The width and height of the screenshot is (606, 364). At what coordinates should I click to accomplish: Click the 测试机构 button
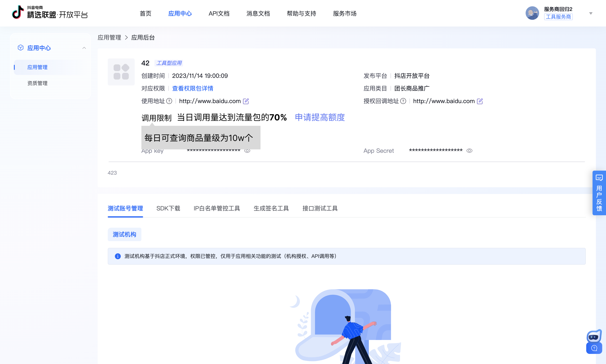click(x=124, y=234)
